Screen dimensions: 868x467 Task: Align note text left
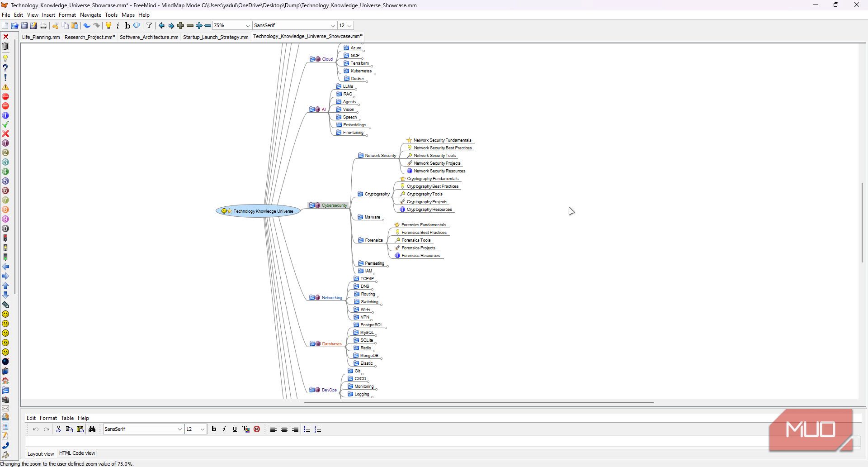coord(274,429)
